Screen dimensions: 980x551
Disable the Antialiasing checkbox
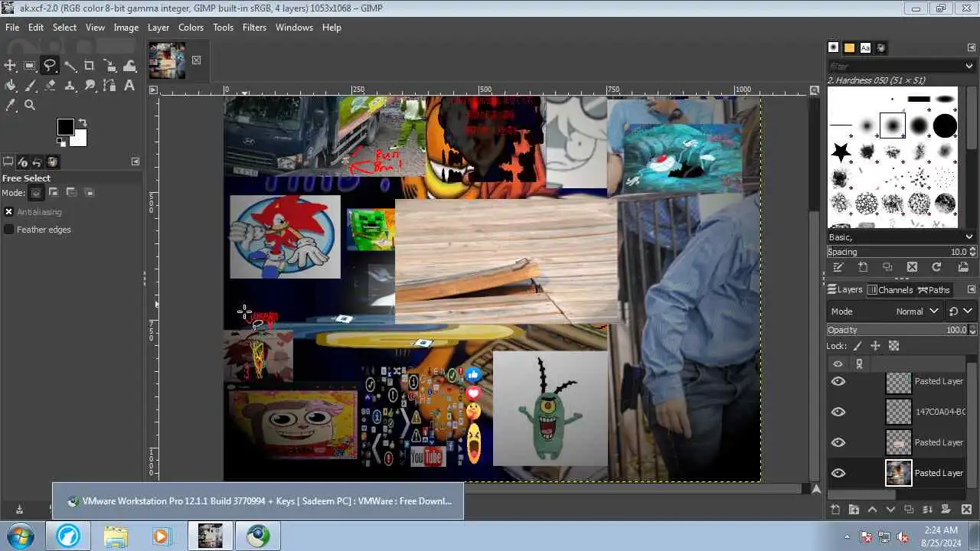click(x=9, y=212)
